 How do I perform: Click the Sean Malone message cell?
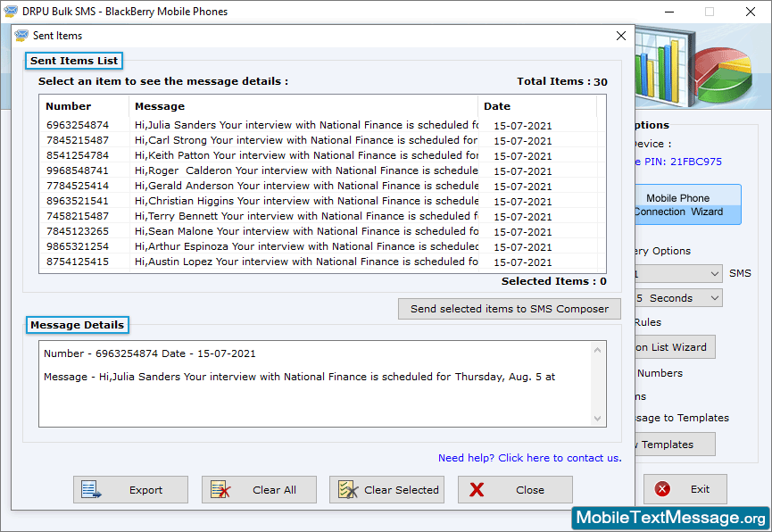[x=306, y=231]
